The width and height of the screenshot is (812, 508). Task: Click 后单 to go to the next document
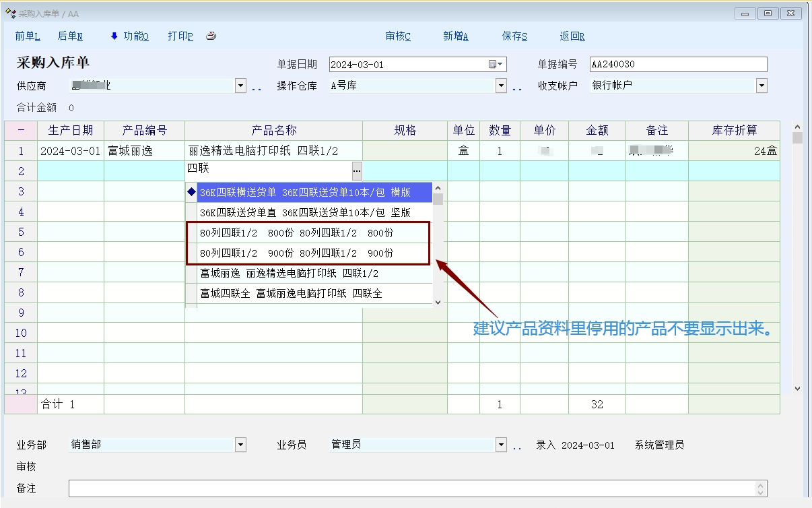pos(70,36)
